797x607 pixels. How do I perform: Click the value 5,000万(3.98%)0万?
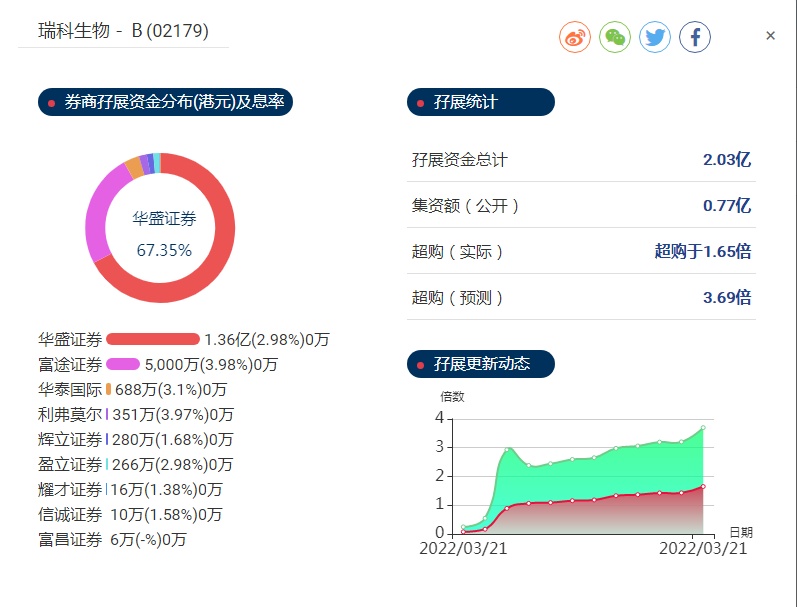[x=211, y=365]
